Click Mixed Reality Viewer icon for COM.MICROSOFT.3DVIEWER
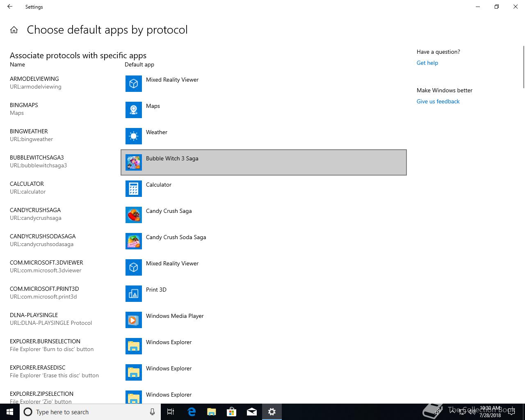The height and width of the screenshot is (420, 525). click(x=134, y=267)
